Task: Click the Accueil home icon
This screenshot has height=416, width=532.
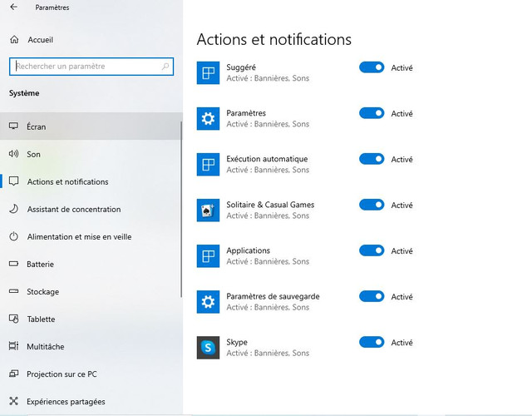Action: 14,40
